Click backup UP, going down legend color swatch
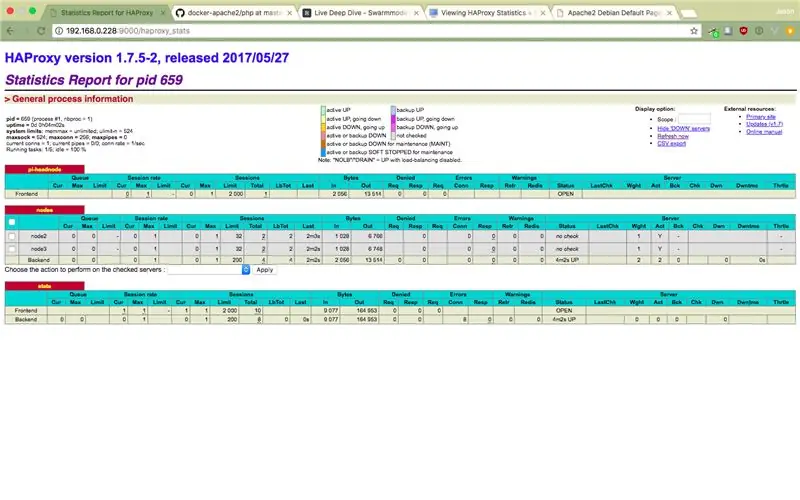 click(x=393, y=119)
